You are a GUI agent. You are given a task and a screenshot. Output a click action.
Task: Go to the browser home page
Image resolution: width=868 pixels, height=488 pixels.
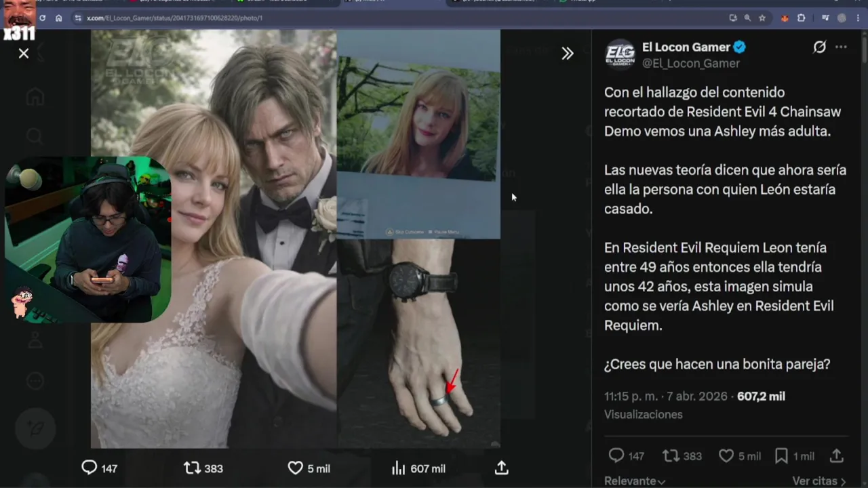[58, 18]
